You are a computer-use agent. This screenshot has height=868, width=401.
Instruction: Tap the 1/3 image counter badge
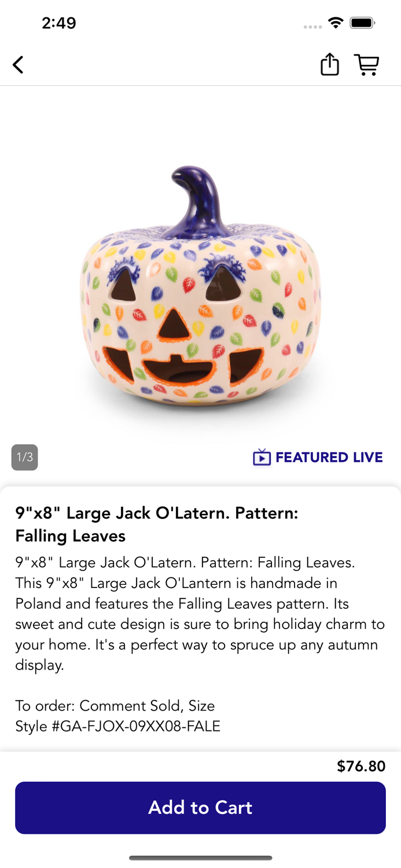[x=24, y=457]
